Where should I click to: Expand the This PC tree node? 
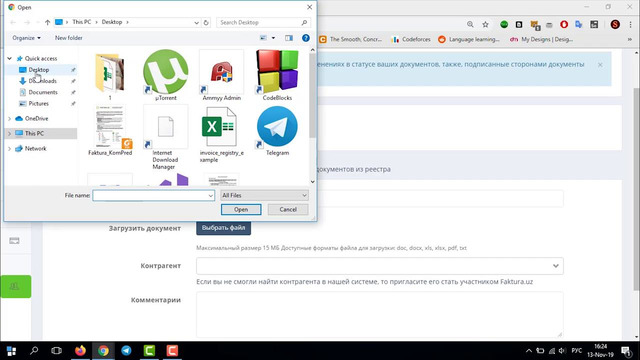(x=9, y=133)
